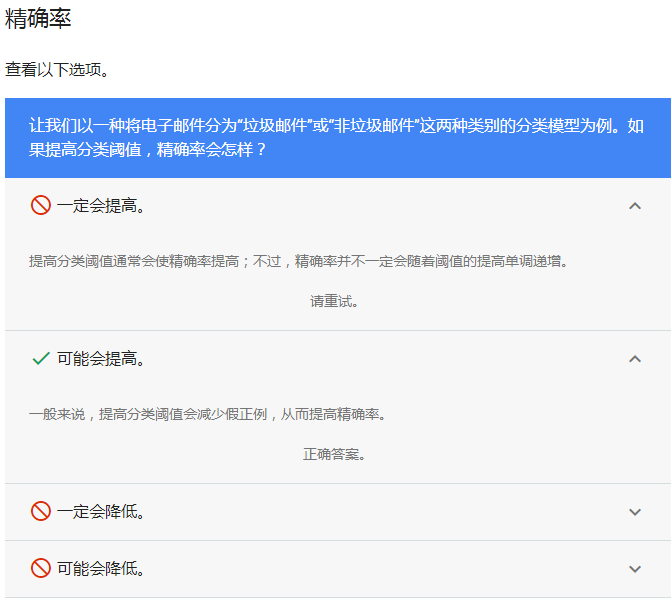
Task: Click the 精确率 page heading
Action: point(38,19)
